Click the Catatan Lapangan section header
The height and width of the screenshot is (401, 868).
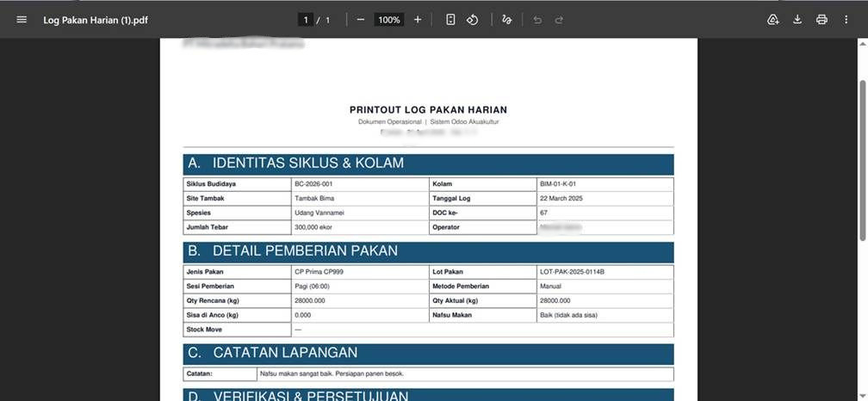pos(285,353)
